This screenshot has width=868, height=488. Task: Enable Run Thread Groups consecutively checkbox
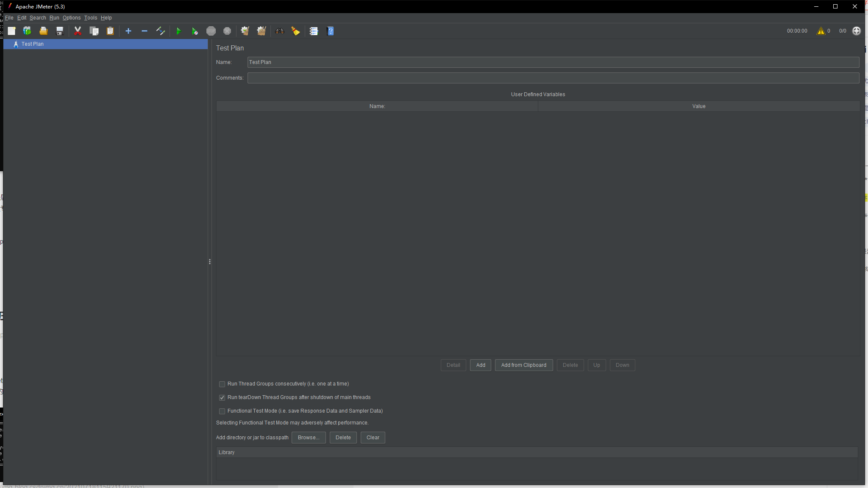click(222, 384)
